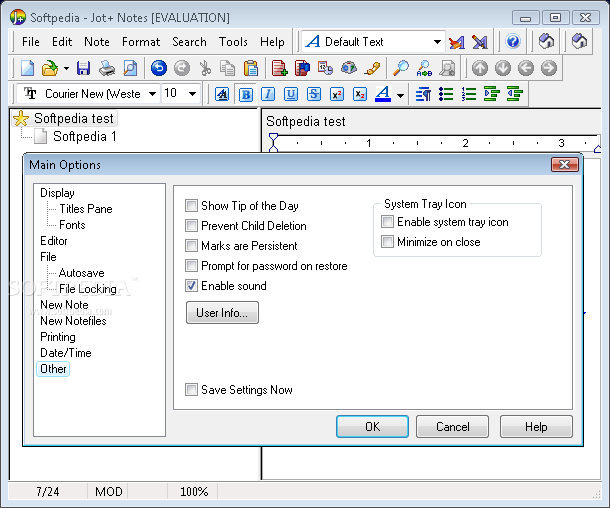Click the Help button in dialog

point(536,427)
